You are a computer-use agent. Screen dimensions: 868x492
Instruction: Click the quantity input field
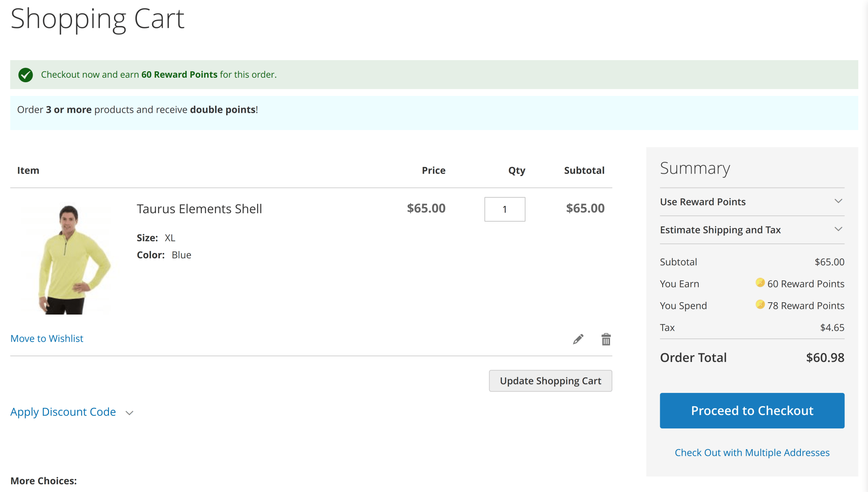point(505,209)
